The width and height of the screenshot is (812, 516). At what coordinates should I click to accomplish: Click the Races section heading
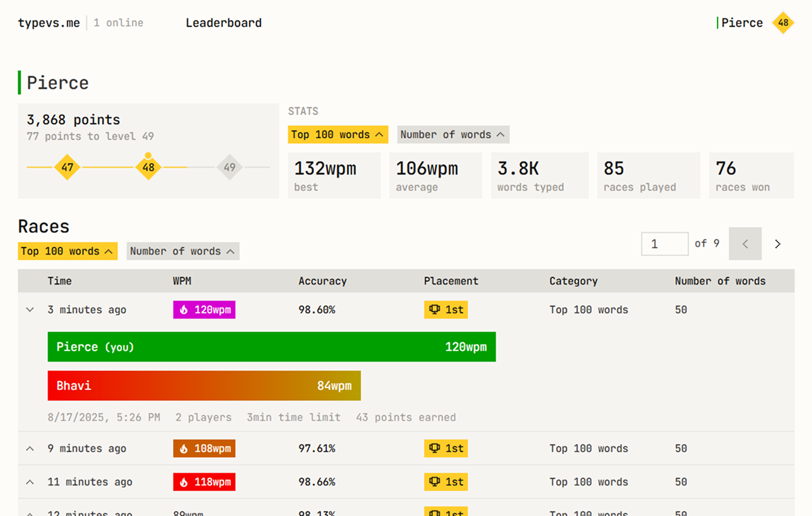click(x=44, y=226)
